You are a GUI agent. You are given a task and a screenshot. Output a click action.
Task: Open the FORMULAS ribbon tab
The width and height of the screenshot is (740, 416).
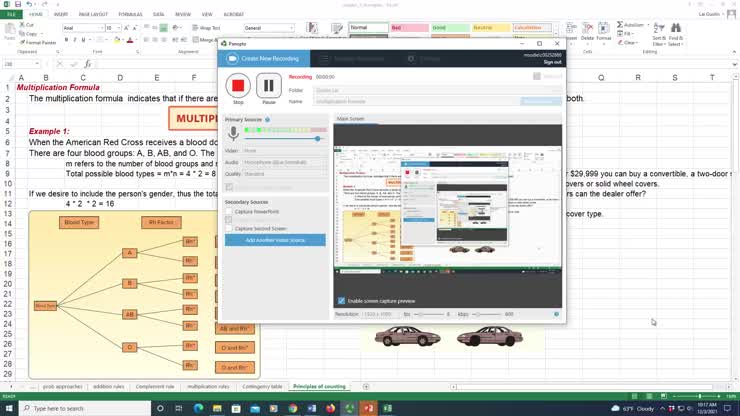click(130, 15)
